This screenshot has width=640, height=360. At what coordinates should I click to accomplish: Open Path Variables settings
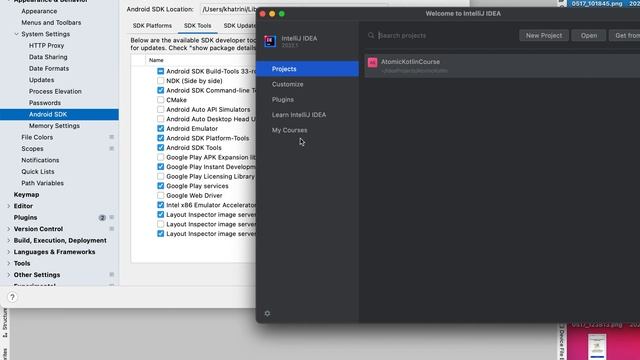42,183
